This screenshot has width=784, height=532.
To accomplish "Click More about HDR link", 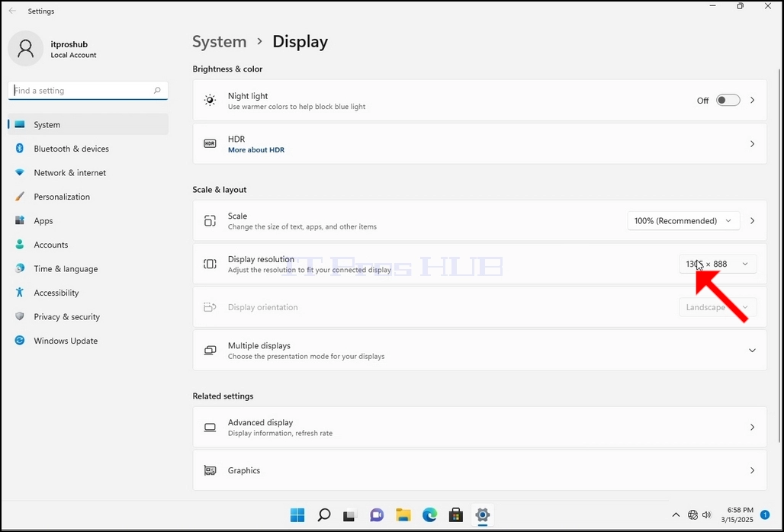I will point(256,150).
